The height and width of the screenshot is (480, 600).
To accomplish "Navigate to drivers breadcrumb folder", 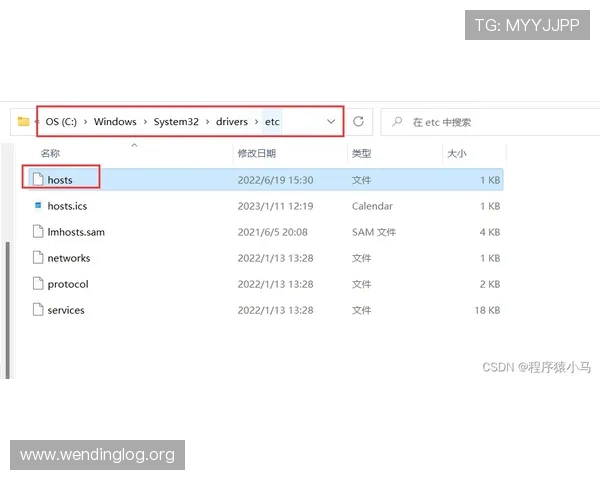I will pos(232,122).
